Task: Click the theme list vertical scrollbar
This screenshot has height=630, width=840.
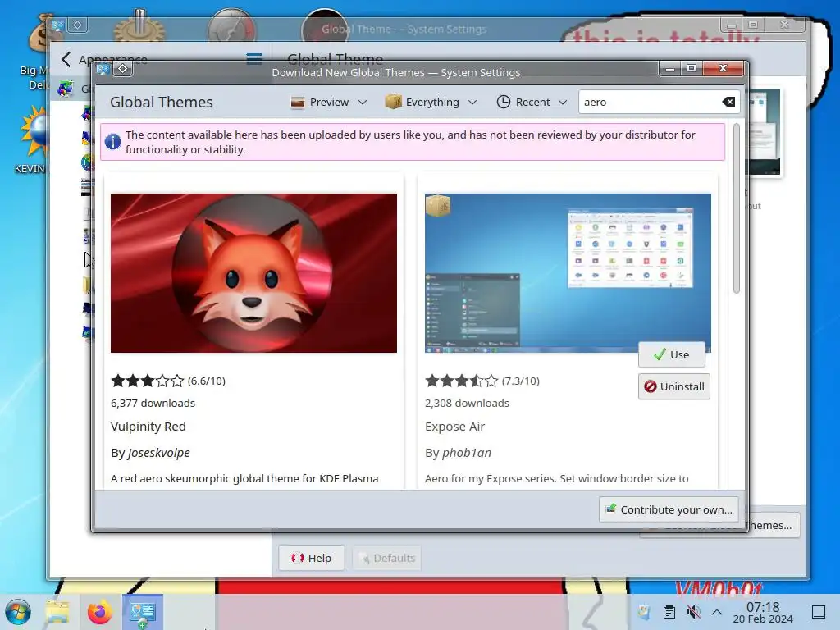Action: coord(737,209)
